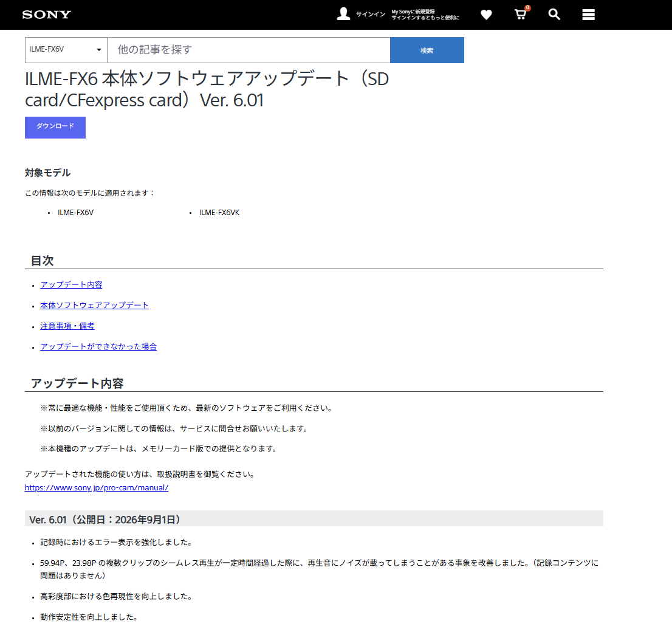This screenshot has height=635, width=672.
Task: Open the 注意事項・備考 contents link
Action: click(x=67, y=326)
